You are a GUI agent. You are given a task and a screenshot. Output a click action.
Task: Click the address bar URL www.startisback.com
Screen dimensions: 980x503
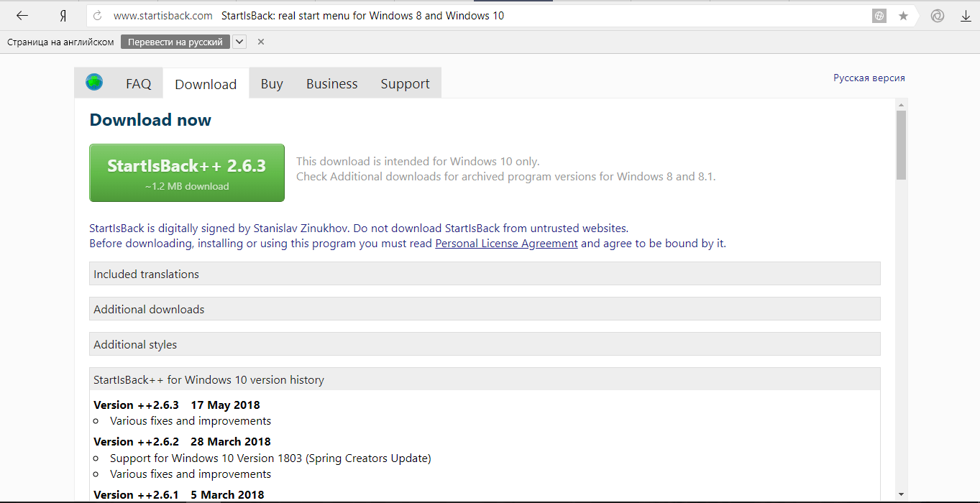pyautogui.click(x=163, y=16)
